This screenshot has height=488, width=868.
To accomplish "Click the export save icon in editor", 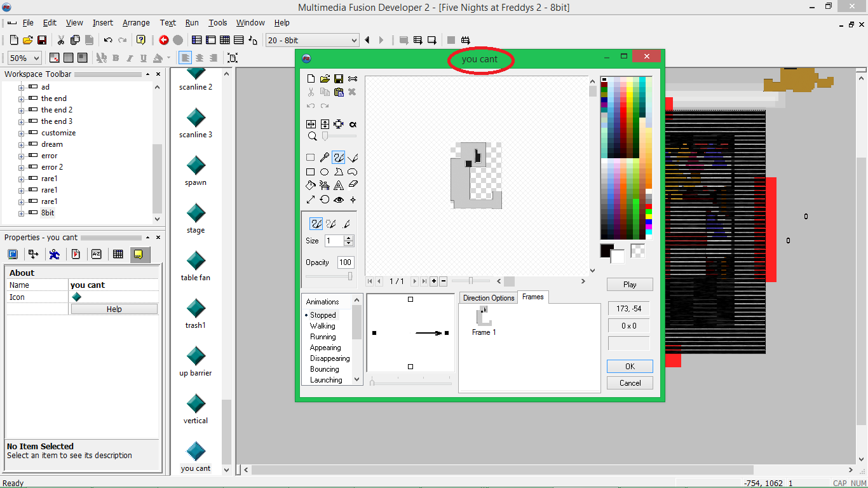I will pyautogui.click(x=339, y=79).
